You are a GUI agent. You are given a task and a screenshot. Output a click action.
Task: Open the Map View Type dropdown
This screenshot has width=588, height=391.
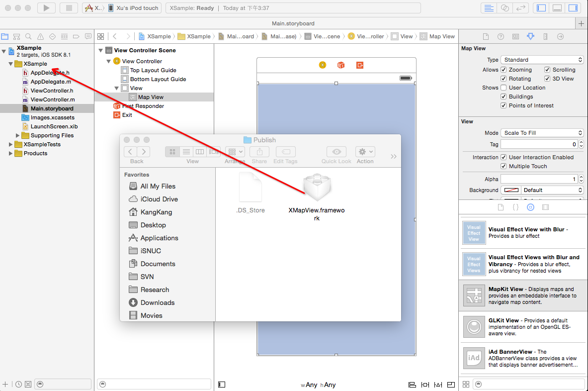click(x=542, y=60)
